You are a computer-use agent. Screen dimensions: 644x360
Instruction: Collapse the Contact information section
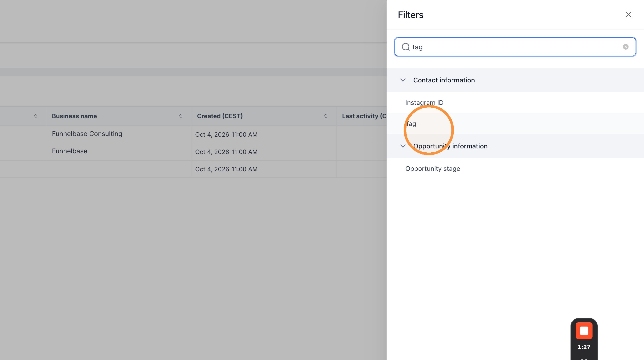[403, 80]
